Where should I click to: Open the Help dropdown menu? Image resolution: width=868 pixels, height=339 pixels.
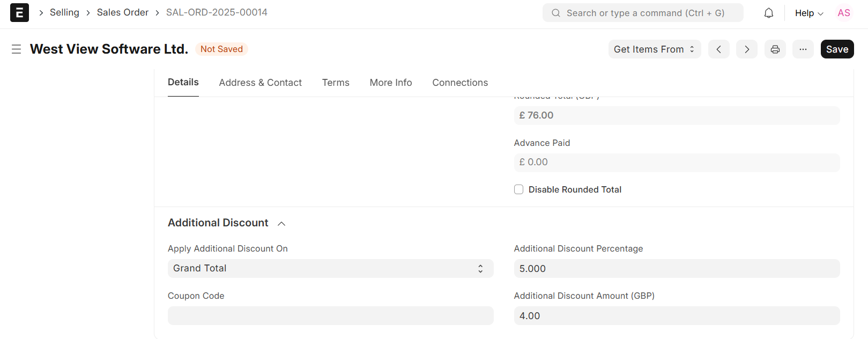point(808,13)
